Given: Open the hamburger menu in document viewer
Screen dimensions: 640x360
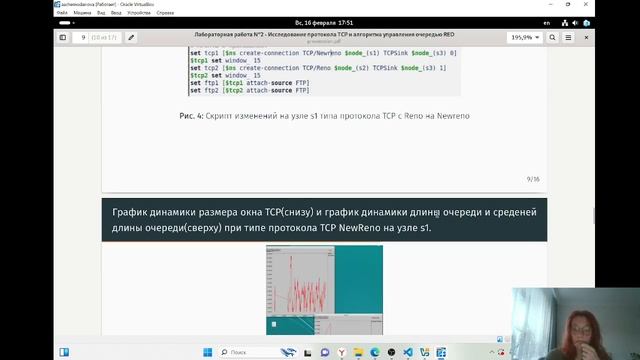Looking at the screenshot, I should pos(568,38).
